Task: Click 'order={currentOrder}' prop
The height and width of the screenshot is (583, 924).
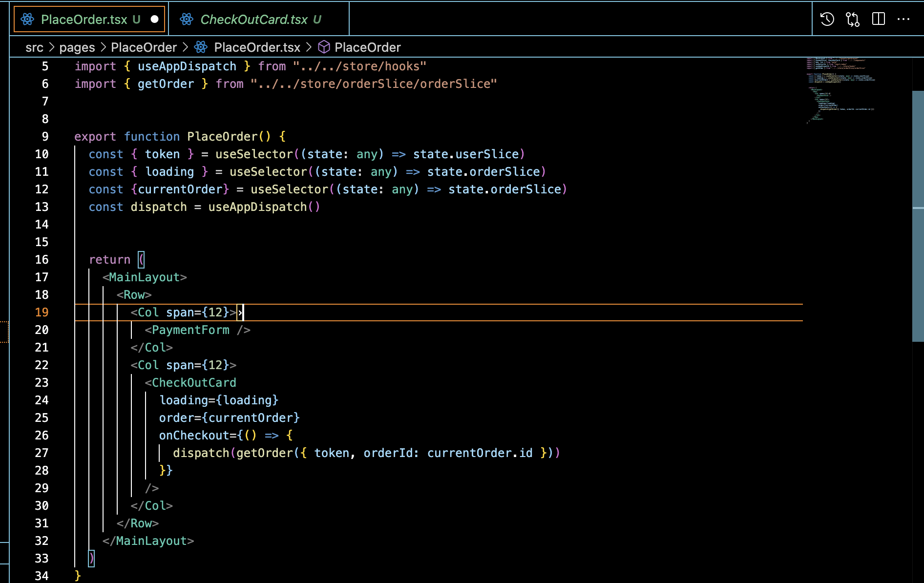Action: click(x=229, y=418)
